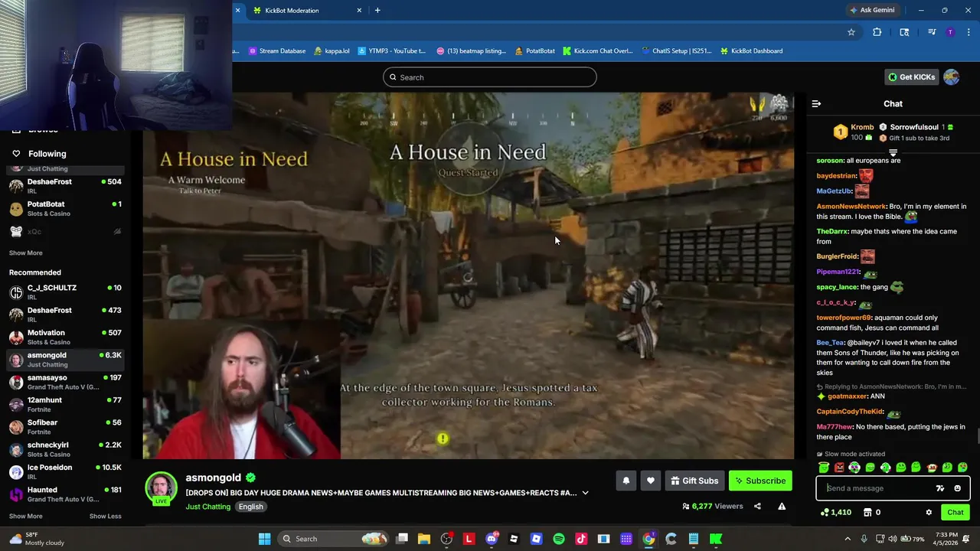Open chat settings gear icon
This screenshot has height=551, width=980.
point(929,513)
